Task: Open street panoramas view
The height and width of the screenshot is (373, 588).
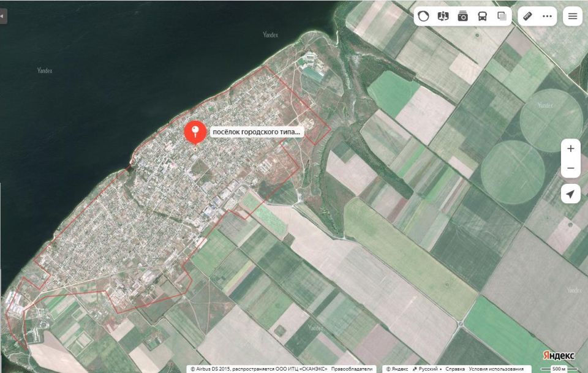Action: click(x=443, y=16)
